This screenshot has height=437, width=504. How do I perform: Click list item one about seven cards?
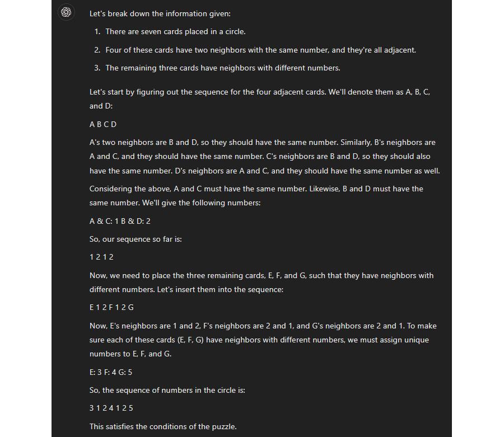click(x=175, y=31)
